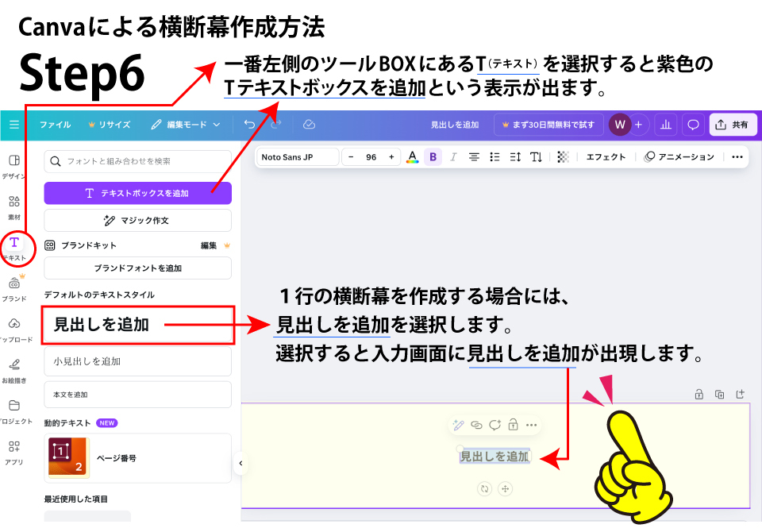Viewport: 762px width, 532px height.
Task: Open the ブランド sidebar tab
Action: (14, 289)
